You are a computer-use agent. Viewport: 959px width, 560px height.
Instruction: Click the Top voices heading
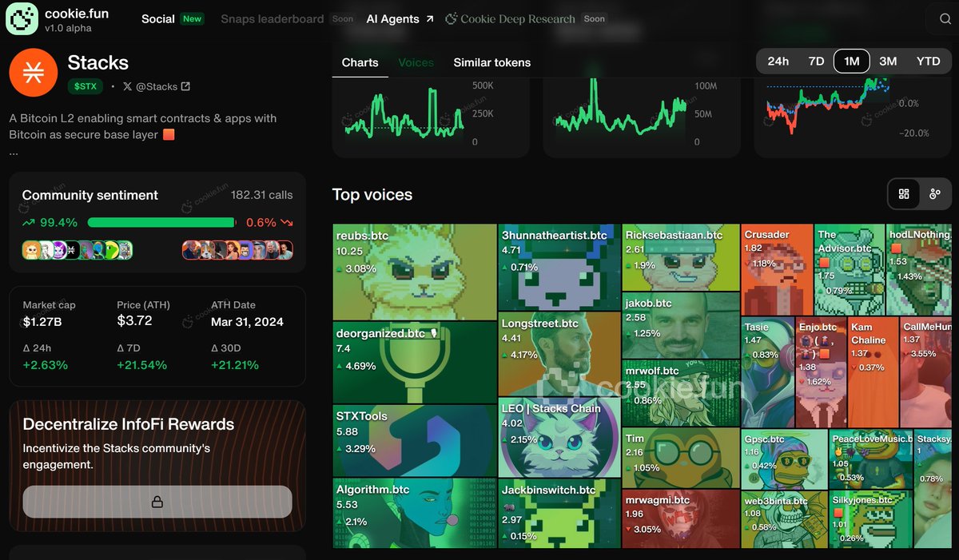point(372,194)
